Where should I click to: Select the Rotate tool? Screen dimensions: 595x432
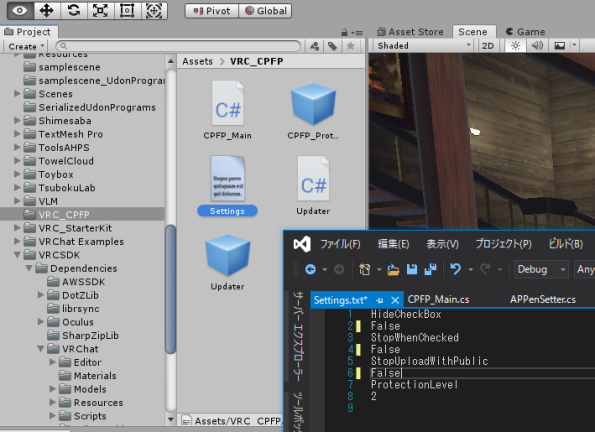click(74, 11)
